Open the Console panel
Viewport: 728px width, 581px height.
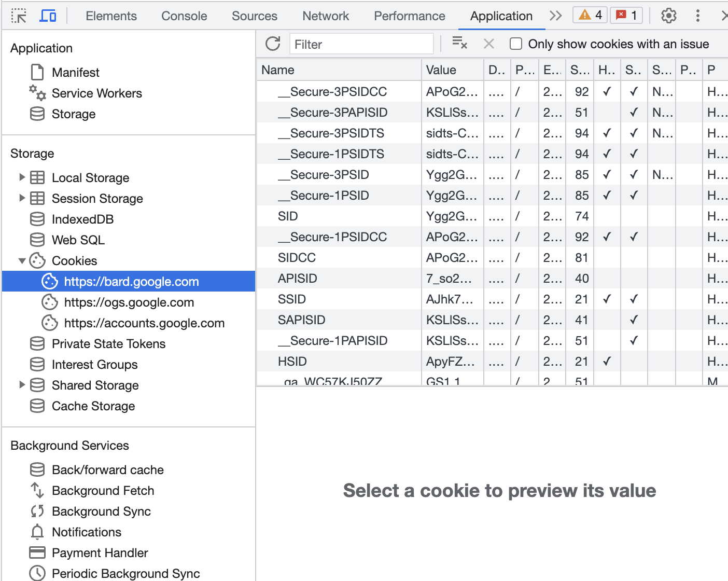(184, 16)
